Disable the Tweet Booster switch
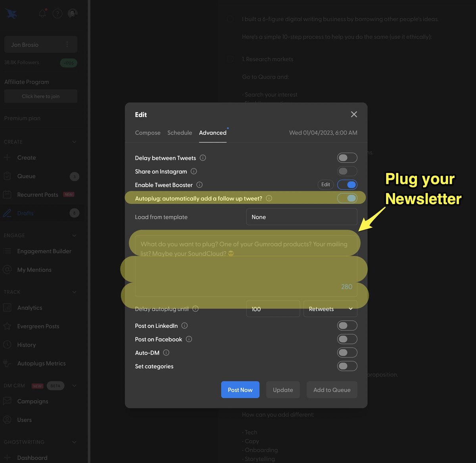Screen dimensions: 476x463 click(347, 185)
